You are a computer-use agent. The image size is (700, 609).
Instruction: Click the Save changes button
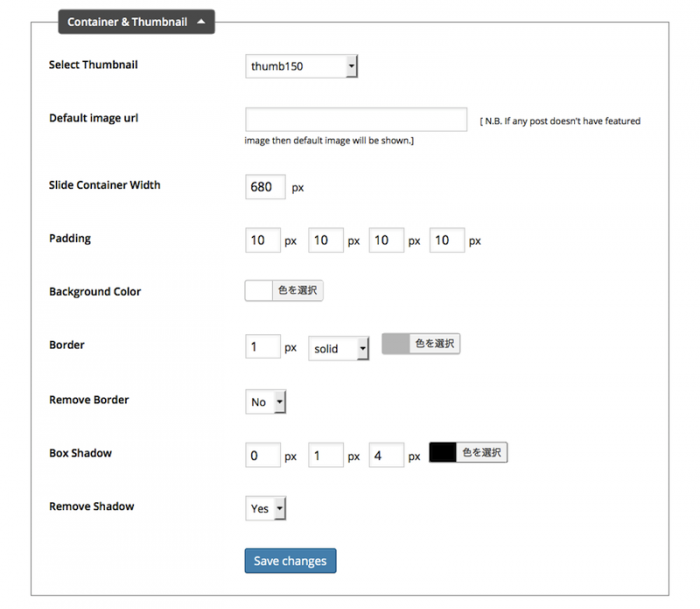pyautogui.click(x=290, y=561)
